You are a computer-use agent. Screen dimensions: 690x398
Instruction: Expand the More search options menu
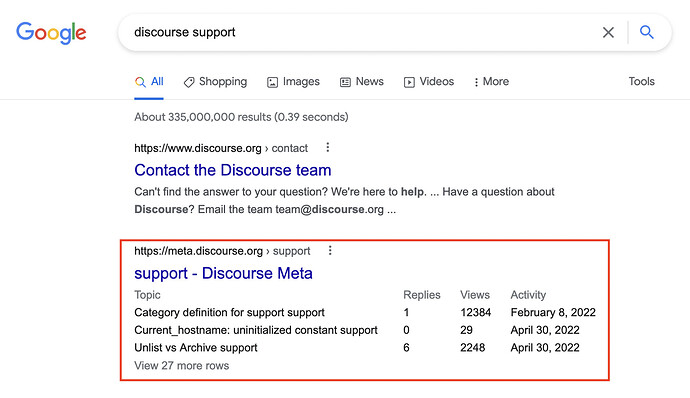[x=492, y=82]
